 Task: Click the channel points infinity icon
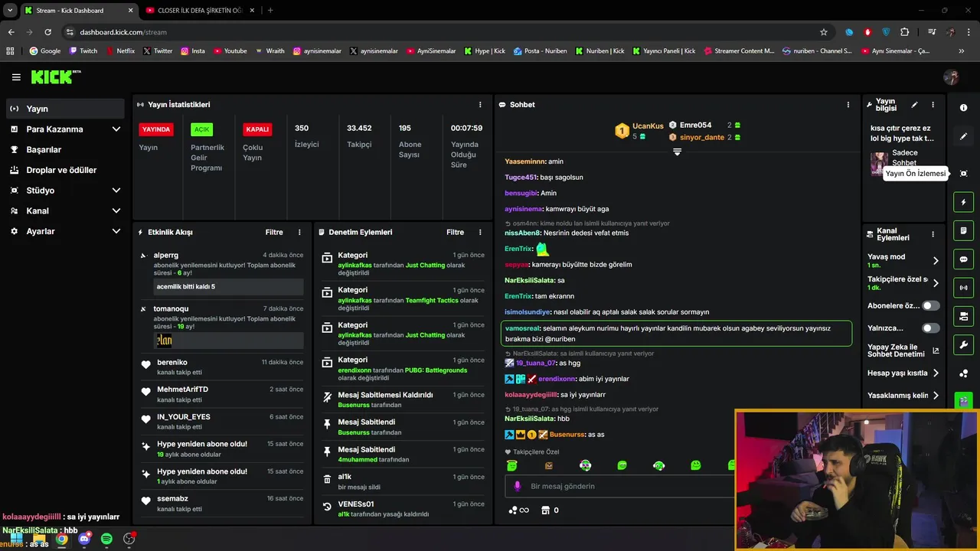[519, 510]
